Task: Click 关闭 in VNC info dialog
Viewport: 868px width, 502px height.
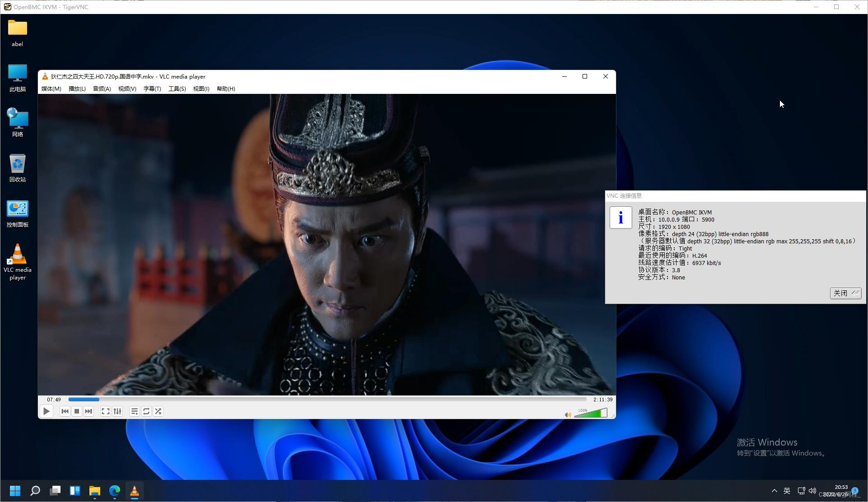Action: pos(845,293)
